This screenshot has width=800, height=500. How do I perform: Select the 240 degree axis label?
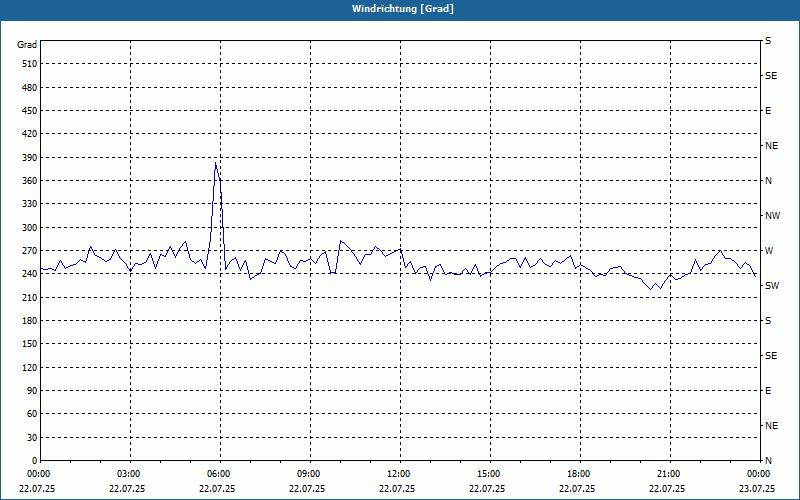click(x=30, y=274)
